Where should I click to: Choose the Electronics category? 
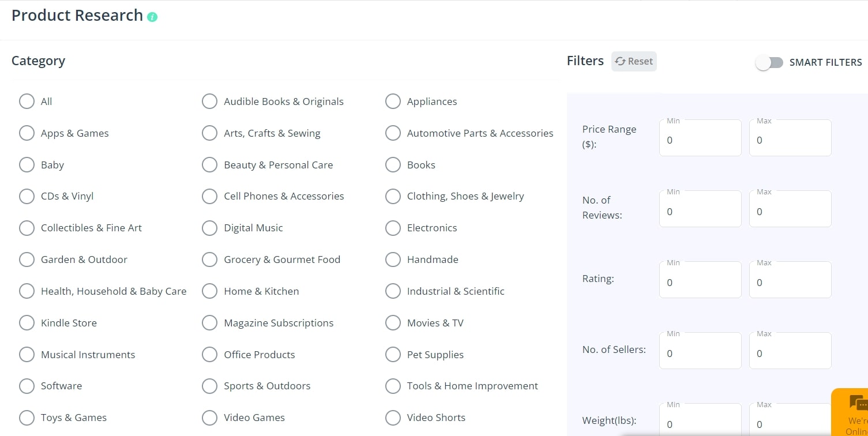click(393, 228)
